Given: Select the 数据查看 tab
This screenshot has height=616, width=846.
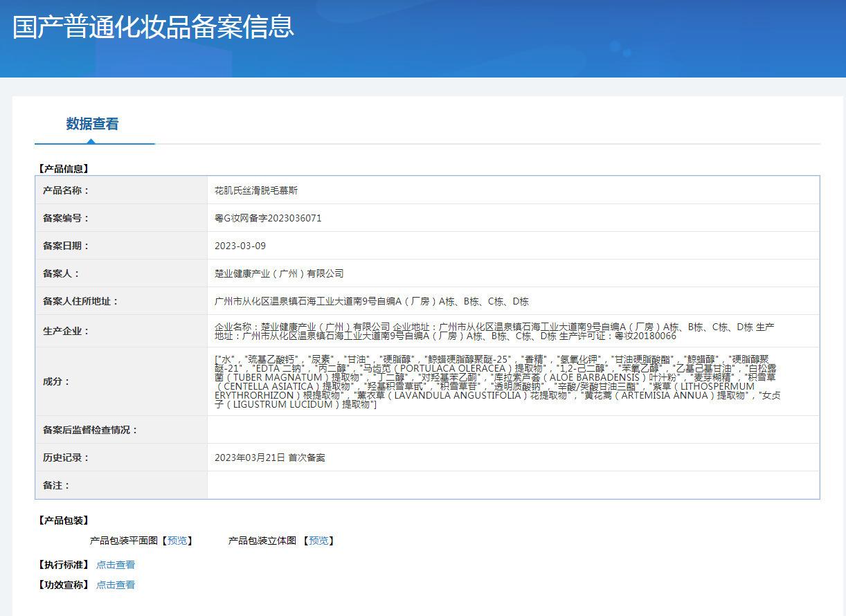Looking at the screenshot, I should (x=92, y=124).
